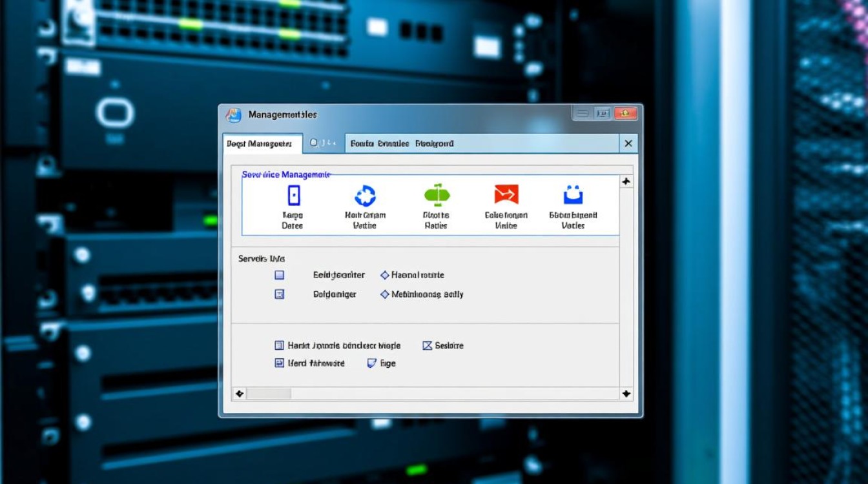
Task: Enable the "Harlet Jonade" checkbox
Action: (x=280, y=345)
